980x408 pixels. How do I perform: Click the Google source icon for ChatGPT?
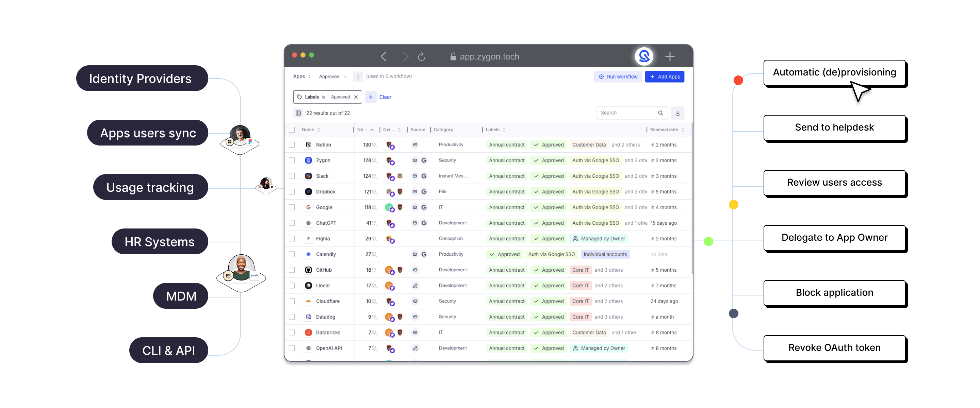pos(424,223)
